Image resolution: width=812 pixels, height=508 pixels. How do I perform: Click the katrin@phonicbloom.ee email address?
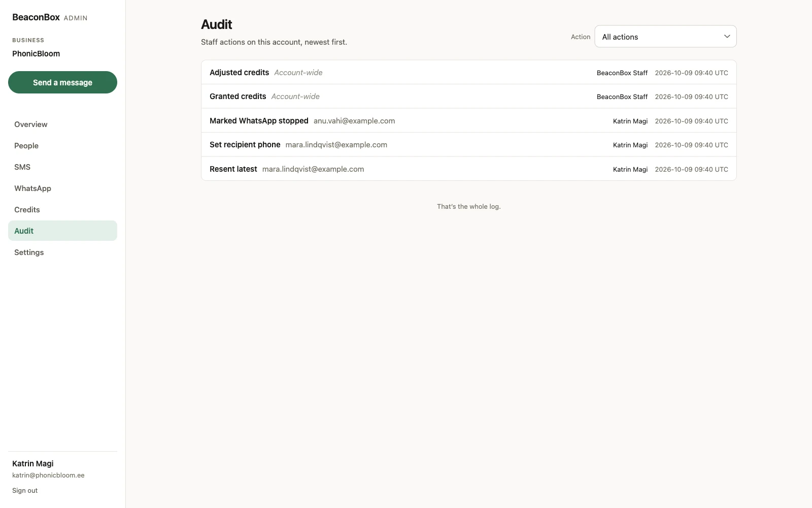click(x=48, y=475)
